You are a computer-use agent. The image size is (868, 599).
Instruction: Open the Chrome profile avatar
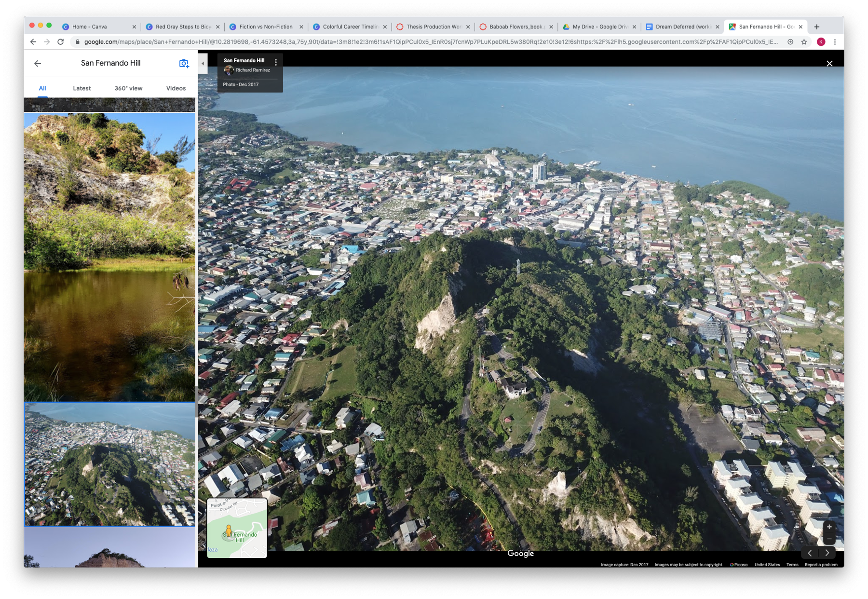click(x=821, y=42)
